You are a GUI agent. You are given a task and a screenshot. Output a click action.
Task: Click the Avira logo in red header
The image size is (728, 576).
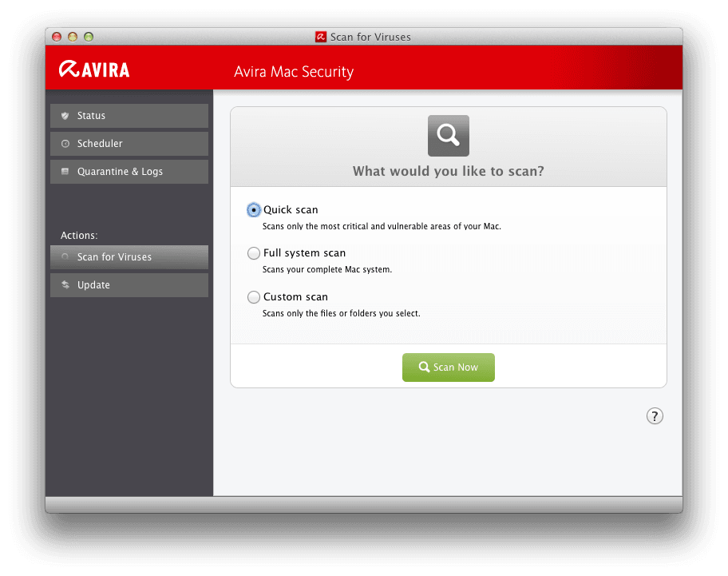pyautogui.click(x=94, y=70)
